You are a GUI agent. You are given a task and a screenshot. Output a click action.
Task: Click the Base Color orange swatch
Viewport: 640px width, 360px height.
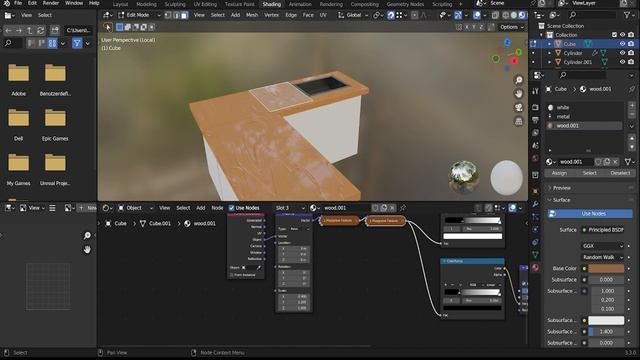[x=606, y=268]
